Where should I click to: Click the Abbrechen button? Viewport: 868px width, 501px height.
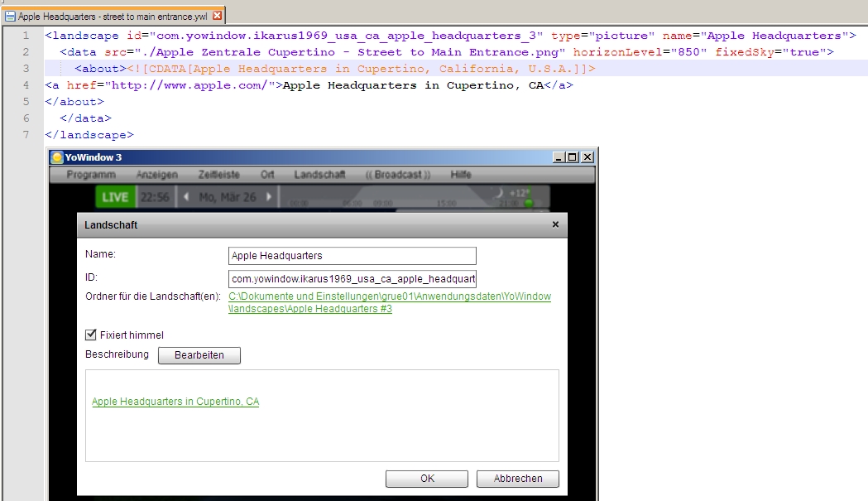[518, 479]
